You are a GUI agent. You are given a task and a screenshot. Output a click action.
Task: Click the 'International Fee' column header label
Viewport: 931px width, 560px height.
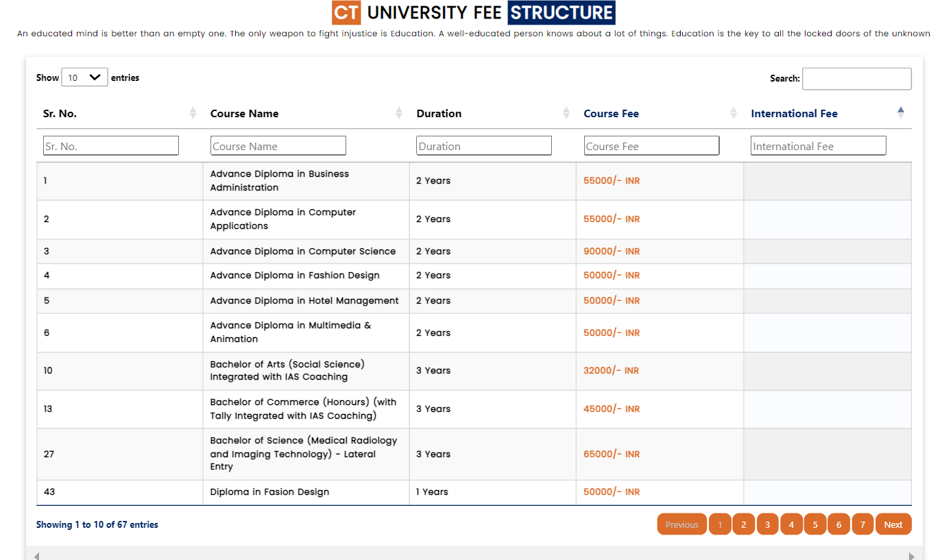[x=795, y=114]
